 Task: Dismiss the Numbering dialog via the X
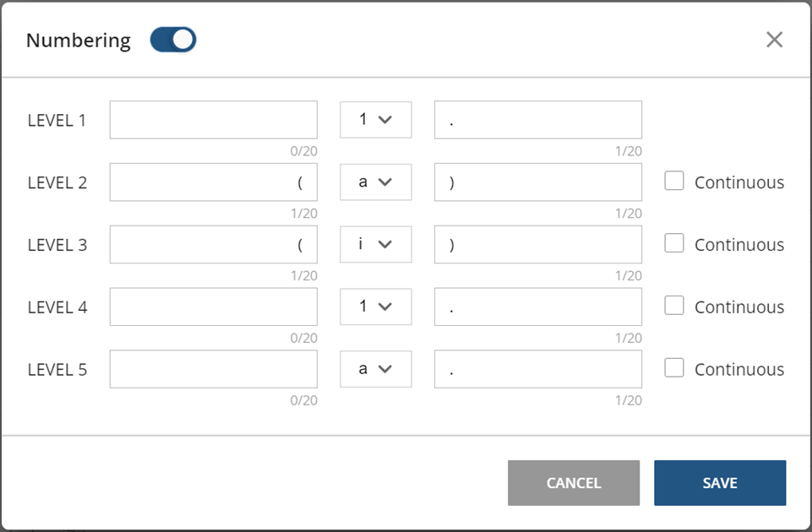(x=774, y=39)
